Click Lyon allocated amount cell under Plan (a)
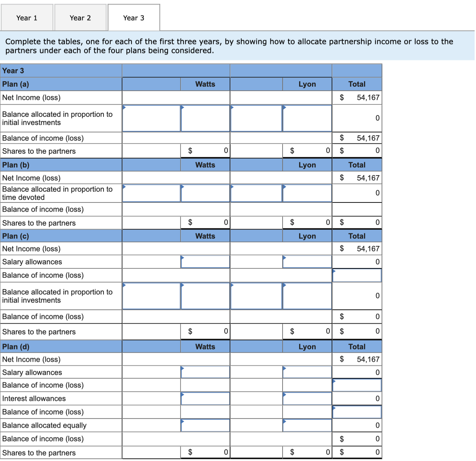 click(307, 118)
